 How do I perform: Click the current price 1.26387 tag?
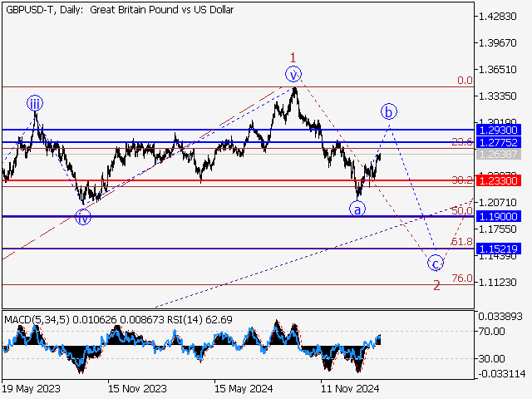[x=499, y=155]
